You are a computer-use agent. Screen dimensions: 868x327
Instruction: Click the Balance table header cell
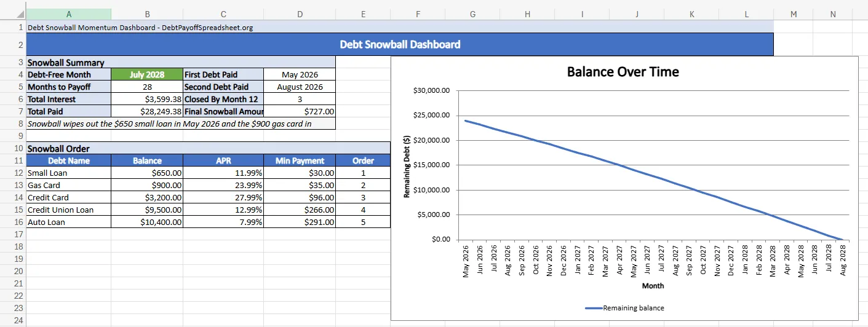147,160
